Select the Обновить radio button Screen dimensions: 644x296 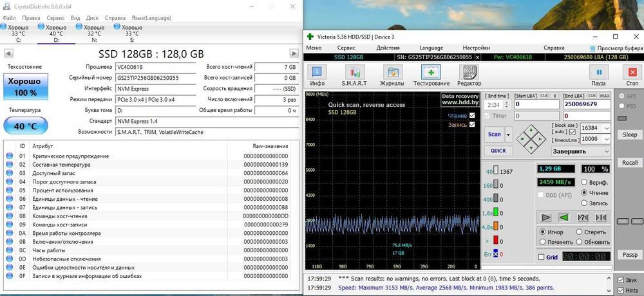click(x=579, y=242)
